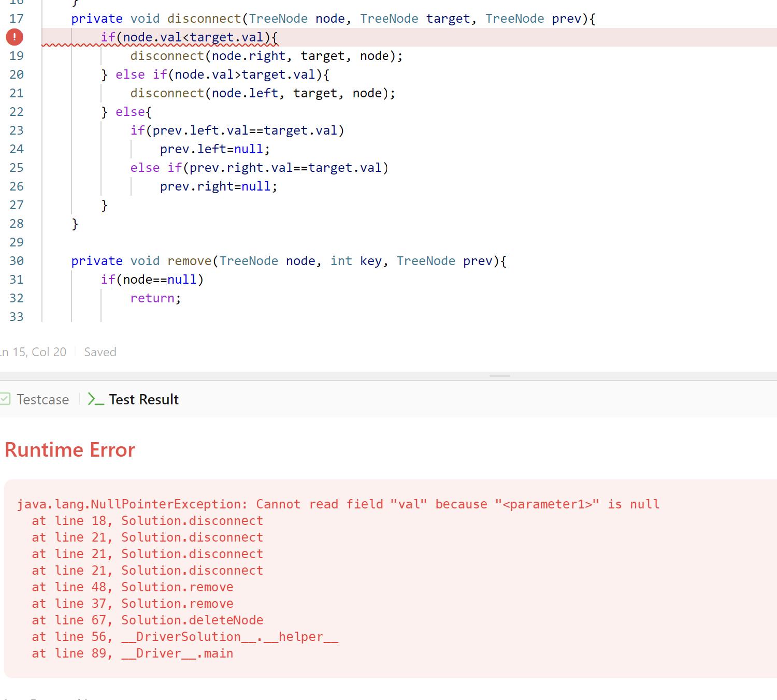This screenshot has width=777, height=700.
Task: Click the red error icon in gutter
Action: 15,37
